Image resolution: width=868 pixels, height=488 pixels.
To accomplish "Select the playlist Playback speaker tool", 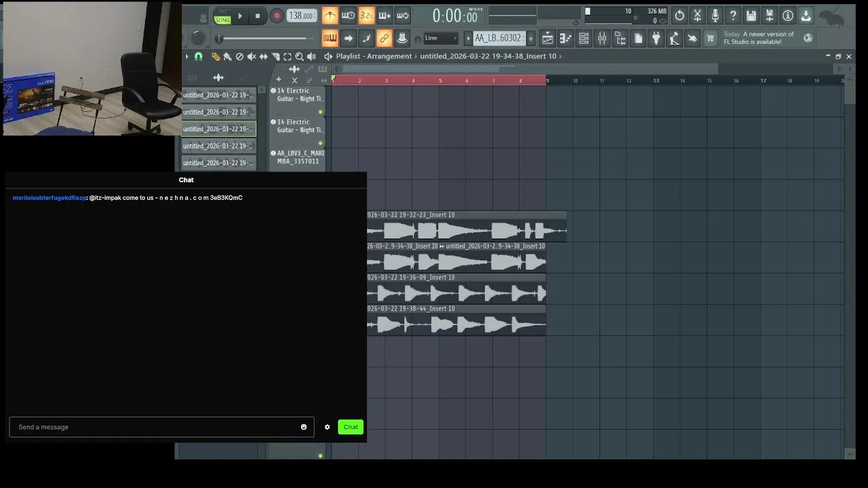I will [x=311, y=56].
